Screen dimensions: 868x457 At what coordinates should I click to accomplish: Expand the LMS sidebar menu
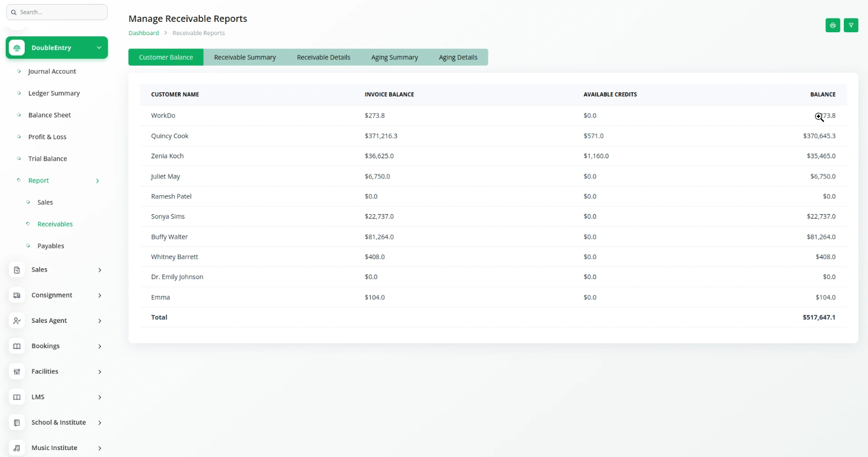99,397
